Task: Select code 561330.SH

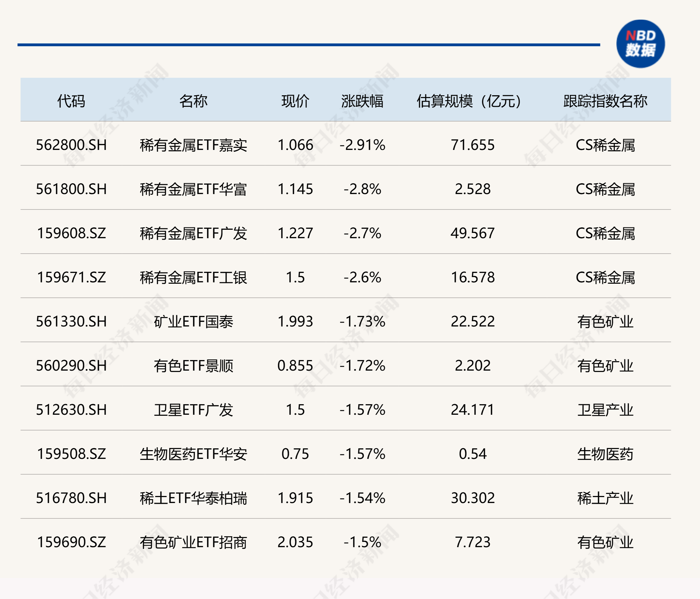Action: (x=71, y=322)
